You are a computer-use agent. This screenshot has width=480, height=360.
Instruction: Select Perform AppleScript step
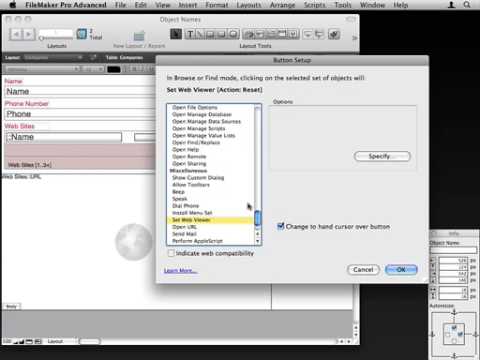pos(197,241)
